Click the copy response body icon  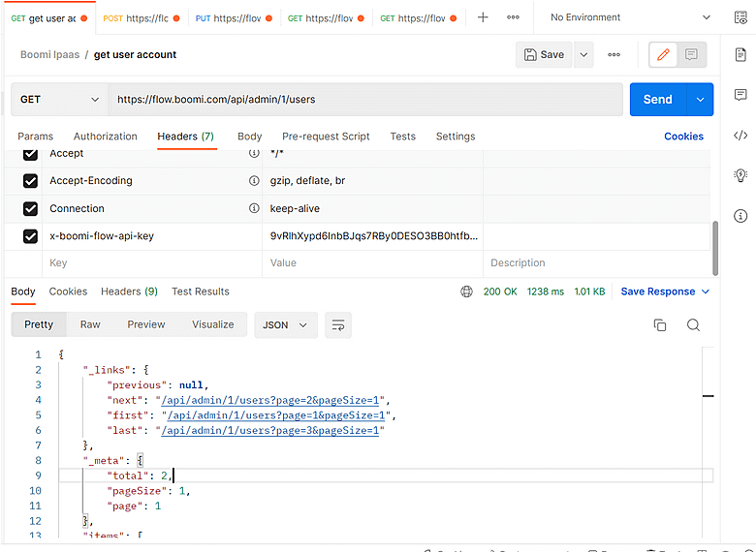[660, 325]
